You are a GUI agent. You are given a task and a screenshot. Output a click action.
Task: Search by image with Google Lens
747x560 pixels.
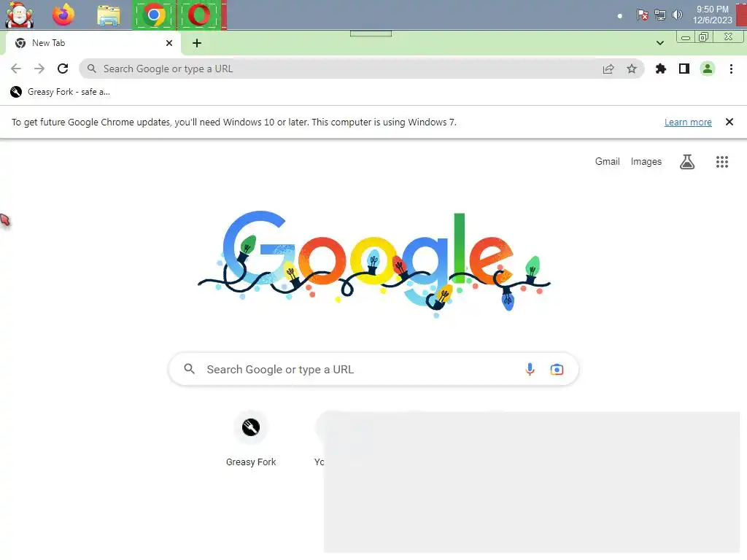(556, 369)
